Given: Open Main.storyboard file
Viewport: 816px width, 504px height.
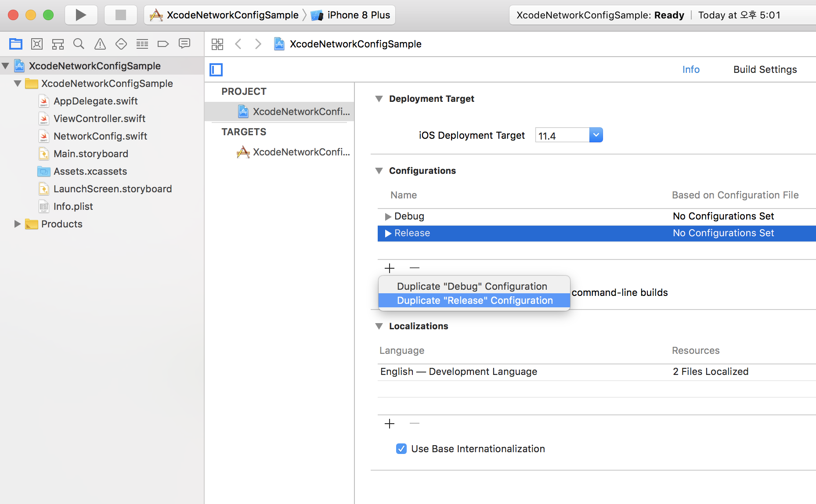Looking at the screenshot, I should 91,154.
